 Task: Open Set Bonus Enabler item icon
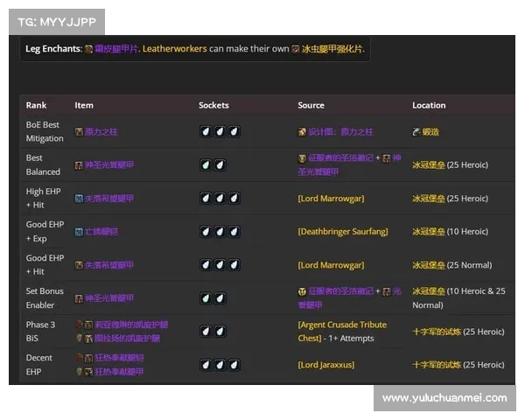[79, 298]
